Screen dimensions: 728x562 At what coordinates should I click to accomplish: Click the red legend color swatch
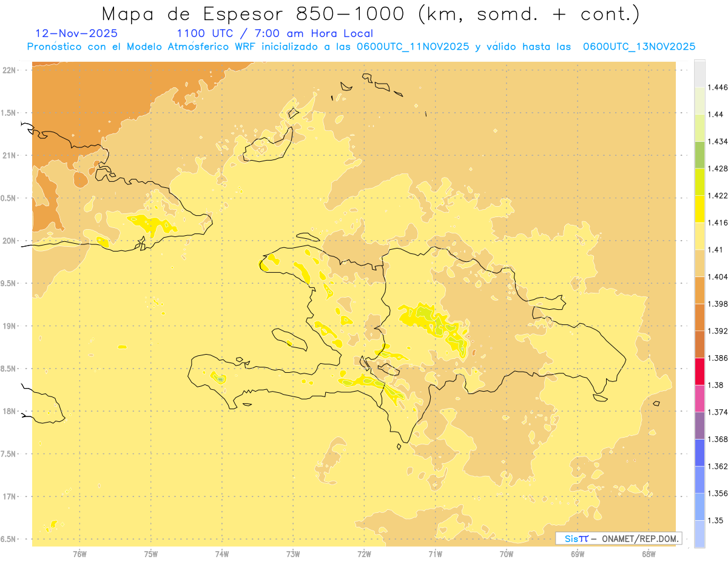[699, 372]
